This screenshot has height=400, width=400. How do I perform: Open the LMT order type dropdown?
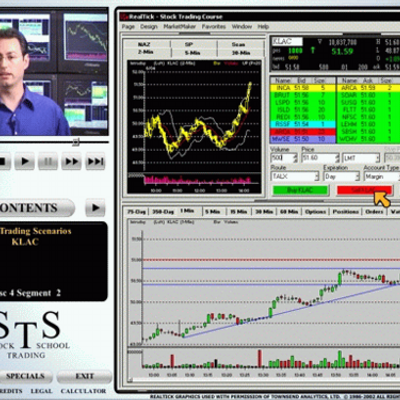point(361,158)
